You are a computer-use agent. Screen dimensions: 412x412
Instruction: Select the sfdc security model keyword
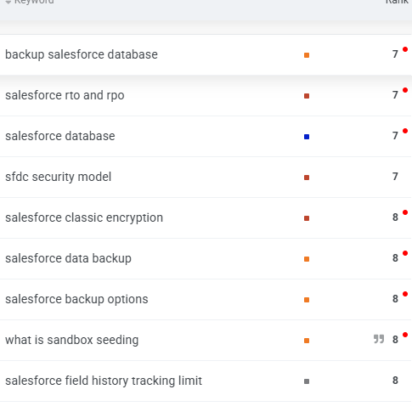tap(58, 177)
